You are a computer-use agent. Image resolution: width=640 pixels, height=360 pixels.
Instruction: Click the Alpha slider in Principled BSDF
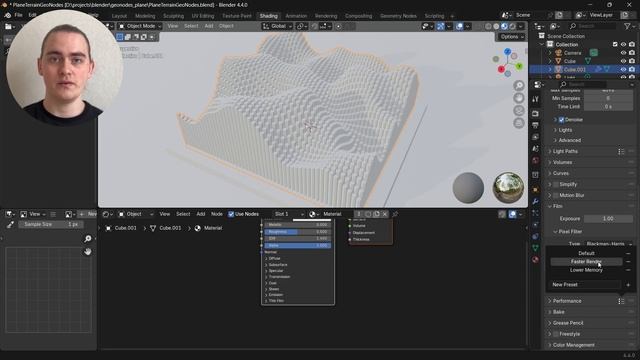[x=298, y=246]
